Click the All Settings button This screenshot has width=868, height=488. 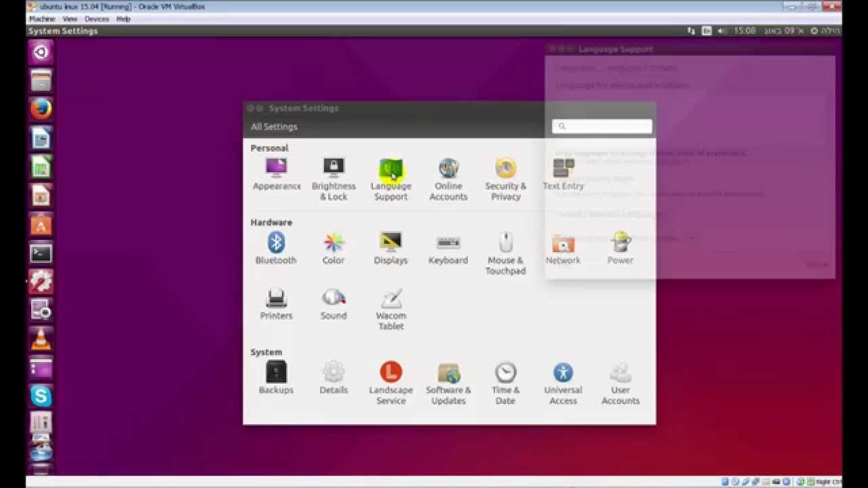(274, 127)
